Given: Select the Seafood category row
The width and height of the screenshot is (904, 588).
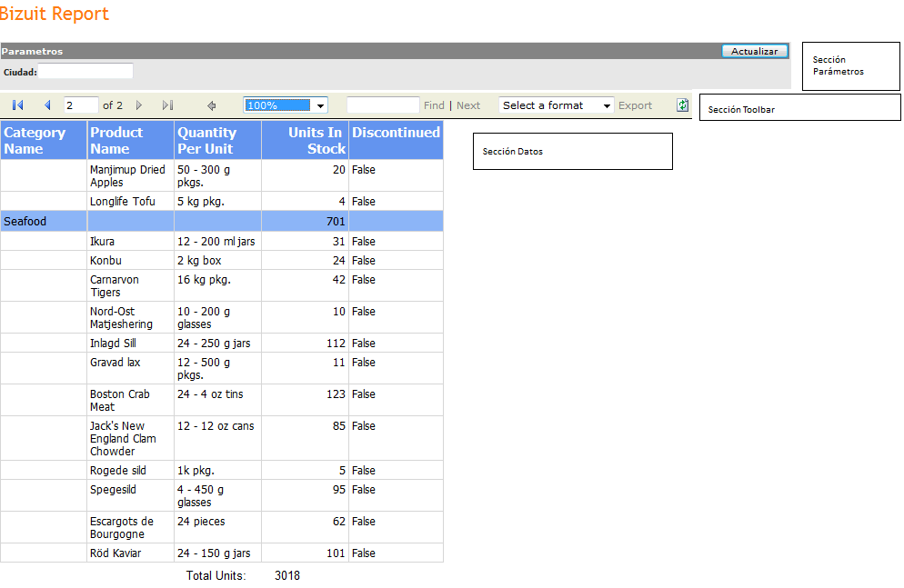Looking at the screenshot, I should (x=25, y=221).
